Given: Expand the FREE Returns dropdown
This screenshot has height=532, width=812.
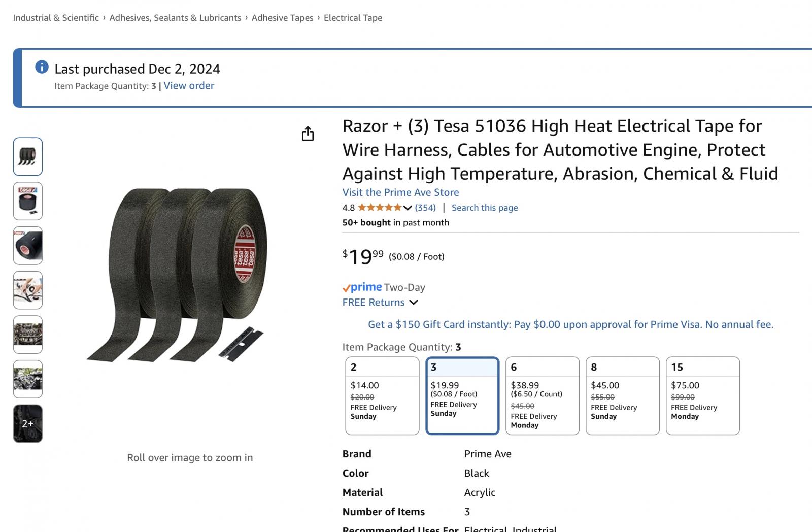Looking at the screenshot, I should 414,302.
